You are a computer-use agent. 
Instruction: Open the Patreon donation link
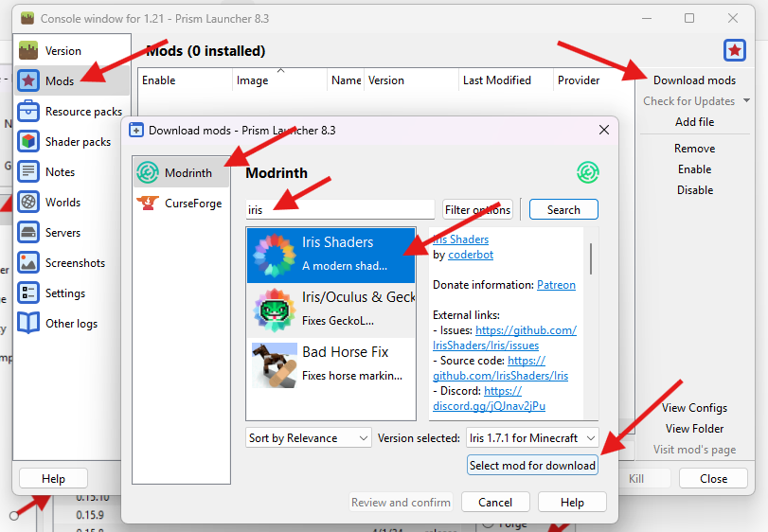[556, 285]
